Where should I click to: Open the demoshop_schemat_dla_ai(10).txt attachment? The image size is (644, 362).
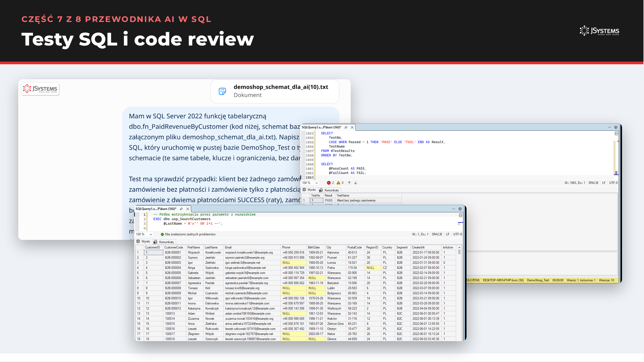[275, 91]
